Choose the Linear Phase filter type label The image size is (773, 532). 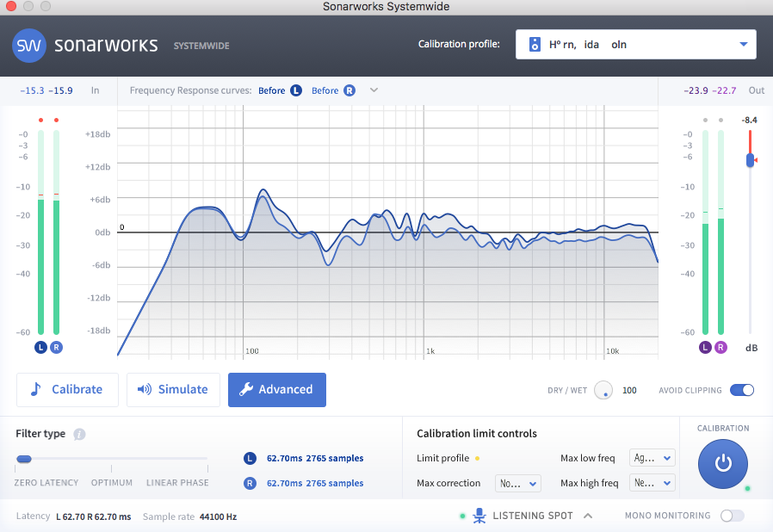(177, 483)
